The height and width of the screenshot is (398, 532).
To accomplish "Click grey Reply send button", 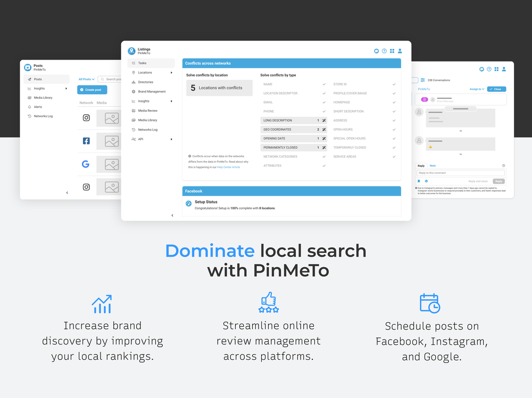I will tap(498, 181).
